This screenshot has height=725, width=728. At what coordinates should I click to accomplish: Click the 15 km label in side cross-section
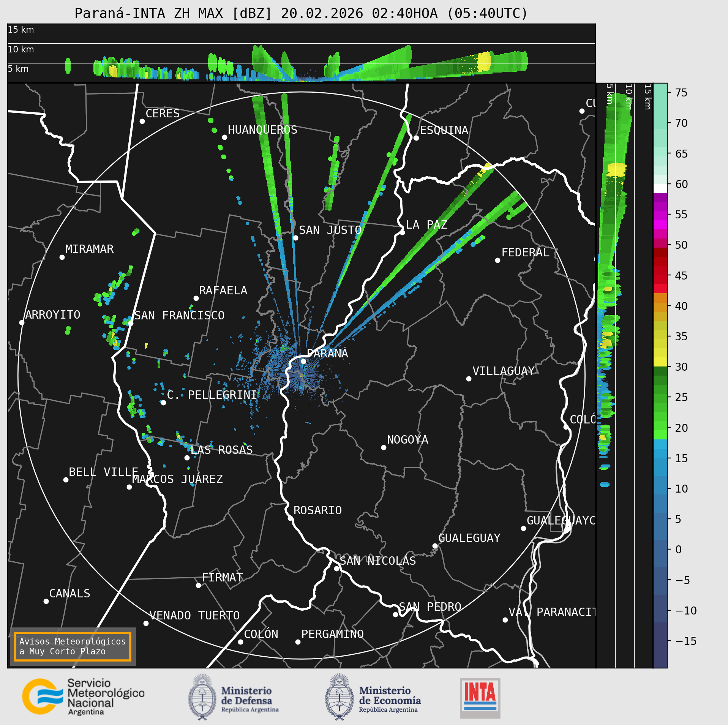(648, 97)
